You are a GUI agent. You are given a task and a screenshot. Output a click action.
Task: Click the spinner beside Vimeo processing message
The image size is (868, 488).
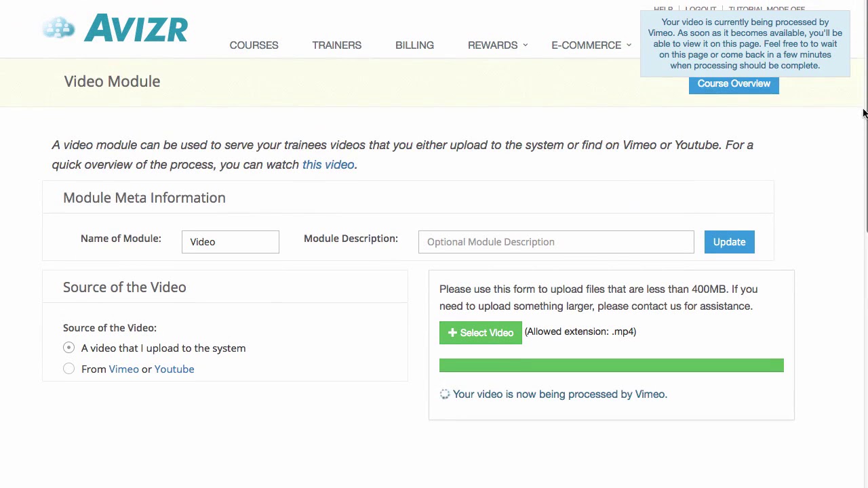445,394
